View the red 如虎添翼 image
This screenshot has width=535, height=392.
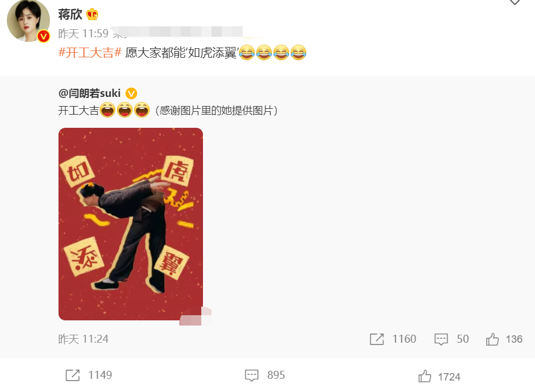(131, 224)
